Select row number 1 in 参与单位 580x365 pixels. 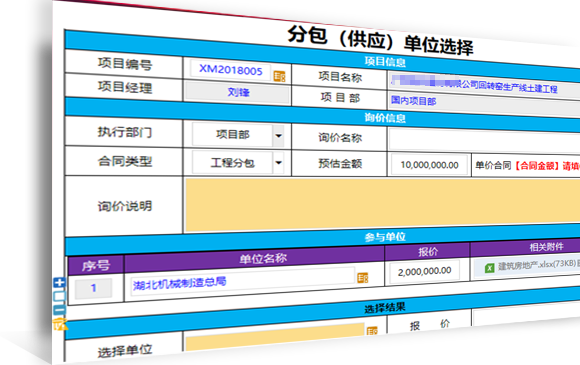coord(93,288)
